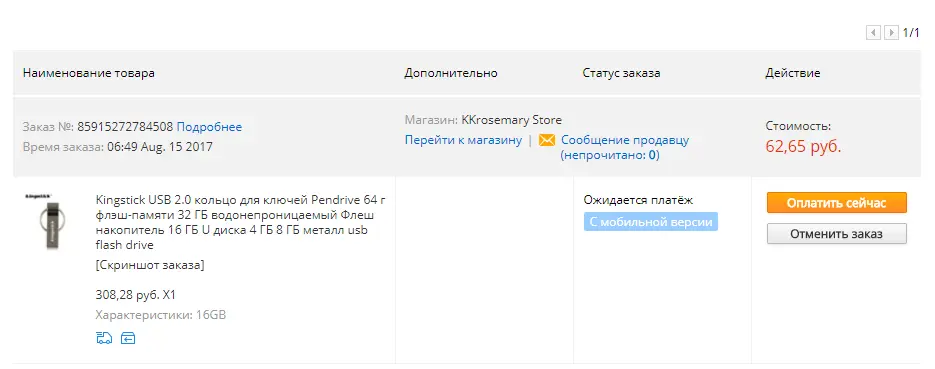935x369 pixels.
Task: Click the order number 85915272784508
Action: click(x=125, y=127)
